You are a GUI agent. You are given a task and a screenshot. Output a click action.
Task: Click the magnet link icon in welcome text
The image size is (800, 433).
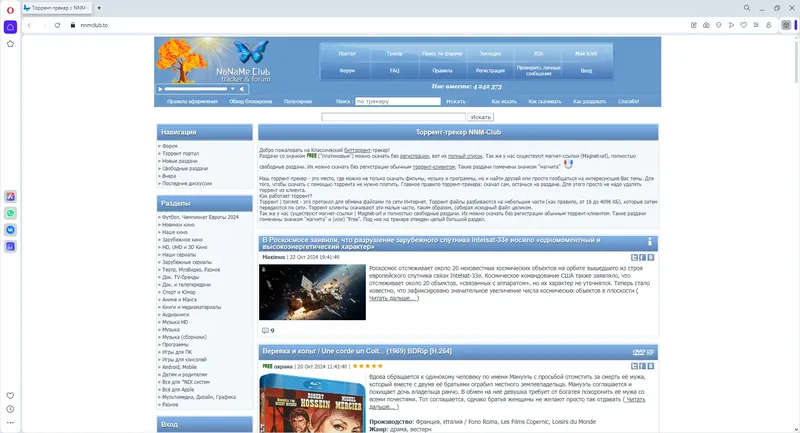pos(568,165)
